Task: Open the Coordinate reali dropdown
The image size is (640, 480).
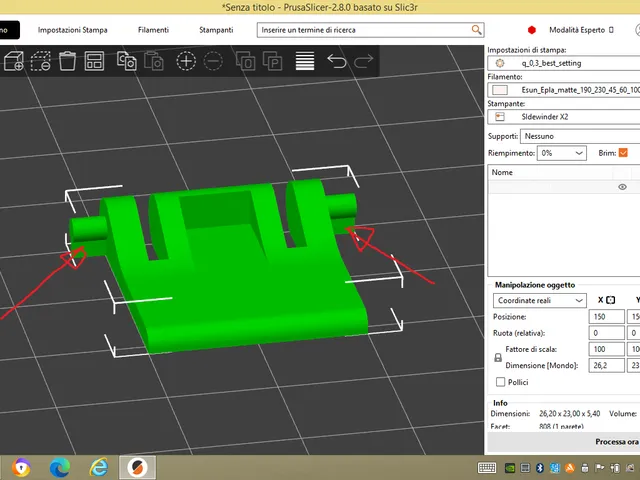Action: (540, 300)
